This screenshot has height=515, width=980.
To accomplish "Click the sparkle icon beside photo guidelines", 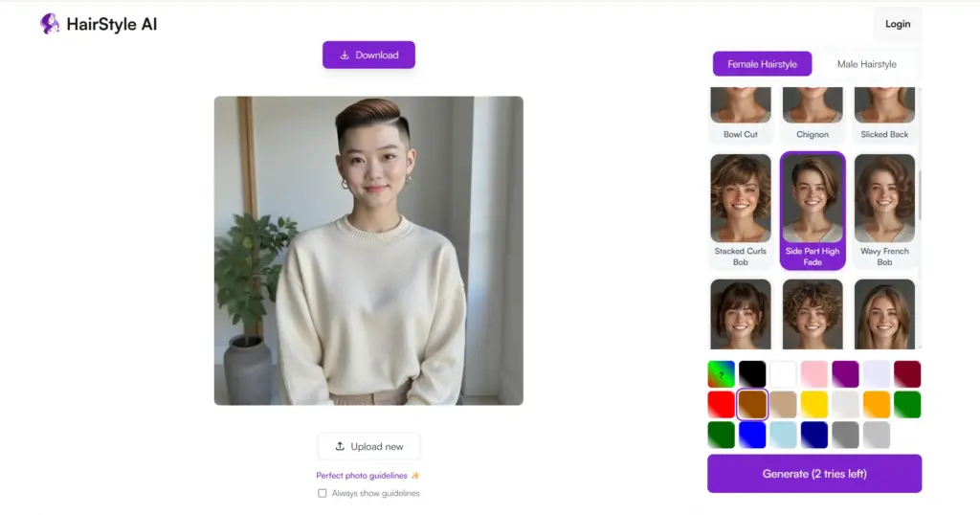I will (x=415, y=476).
